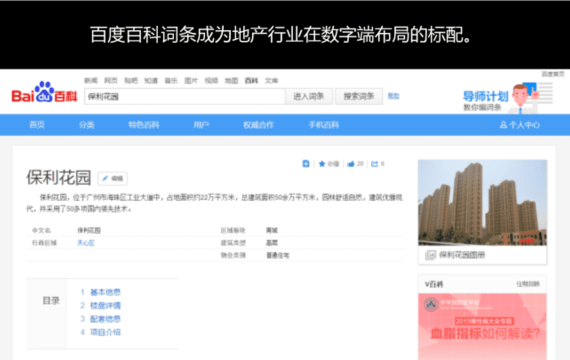Open the 天心区 district link
The height and width of the screenshot is (360, 570).
coord(86,243)
